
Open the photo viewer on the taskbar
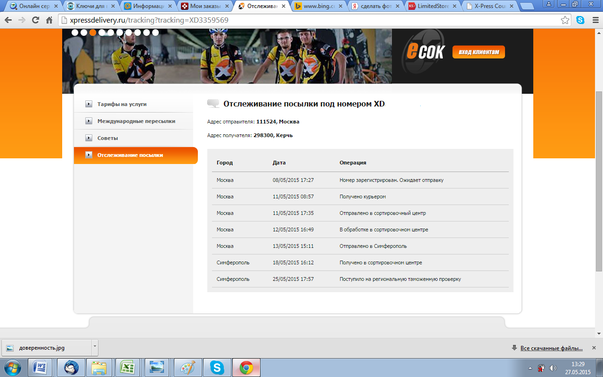click(157, 368)
